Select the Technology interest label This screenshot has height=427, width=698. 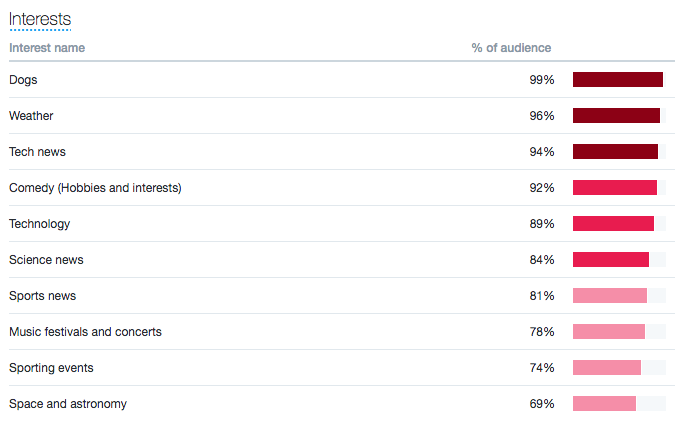coord(39,224)
